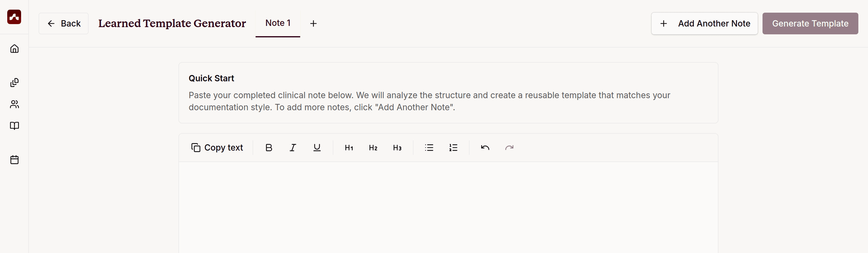Open the book library icon in sidebar
868x253 pixels.
point(14,126)
